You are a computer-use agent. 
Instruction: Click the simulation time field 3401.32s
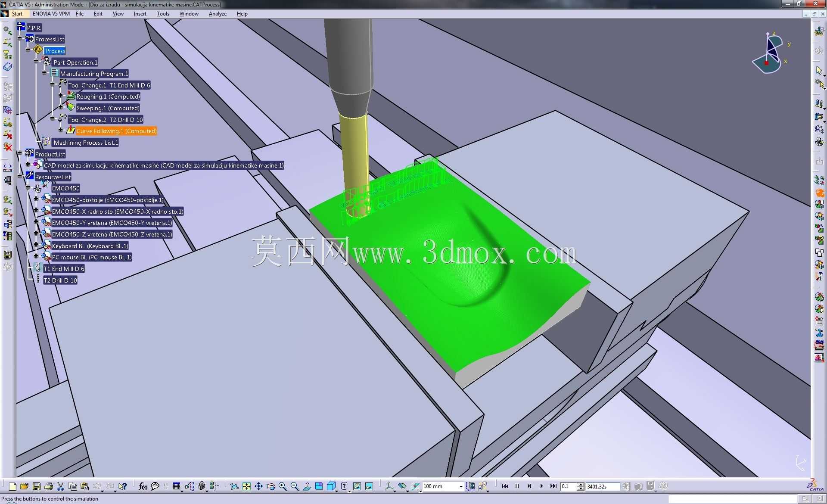[x=603, y=487]
